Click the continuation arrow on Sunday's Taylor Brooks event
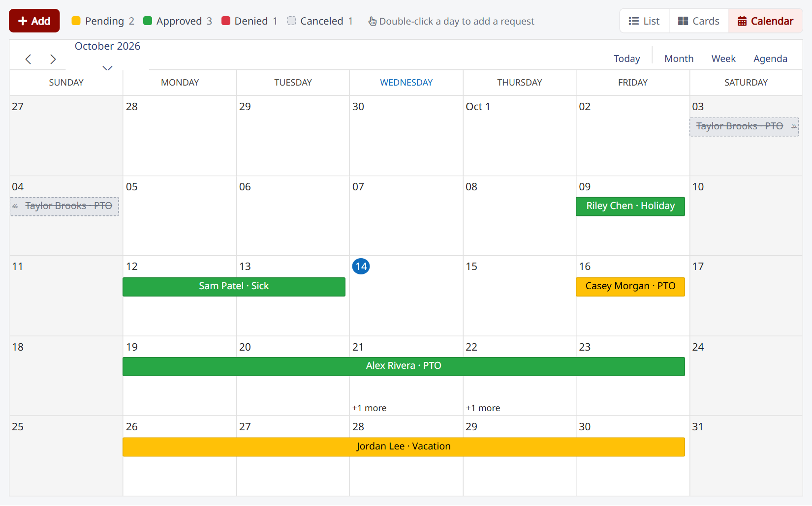812x506 pixels. (x=15, y=207)
